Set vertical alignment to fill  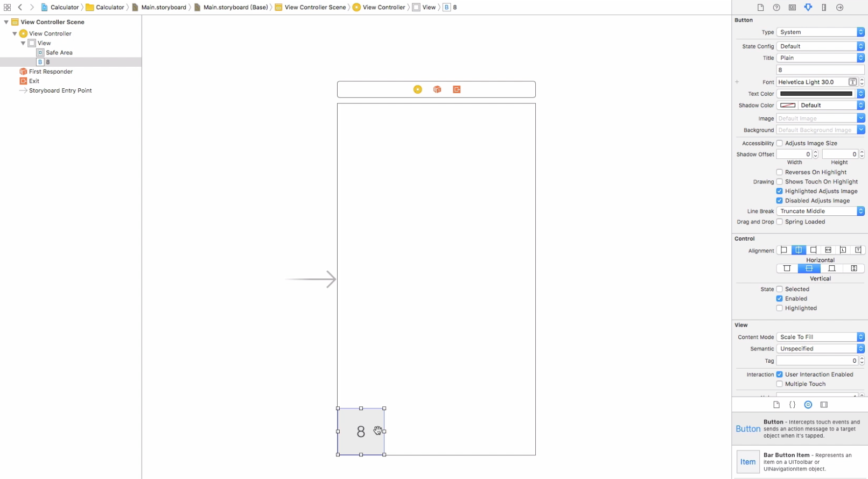[853, 269]
